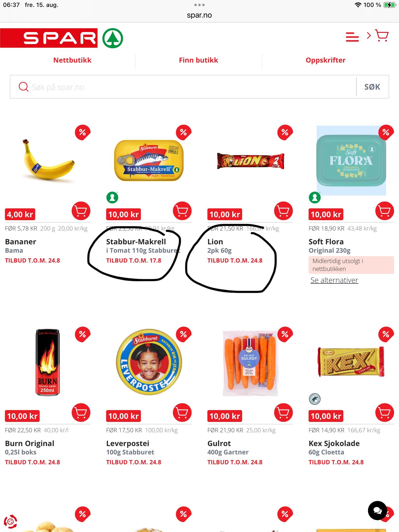Add Gulrot to cart
The width and height of the screenshot is (399, 532).
click(x=283, y=413)
